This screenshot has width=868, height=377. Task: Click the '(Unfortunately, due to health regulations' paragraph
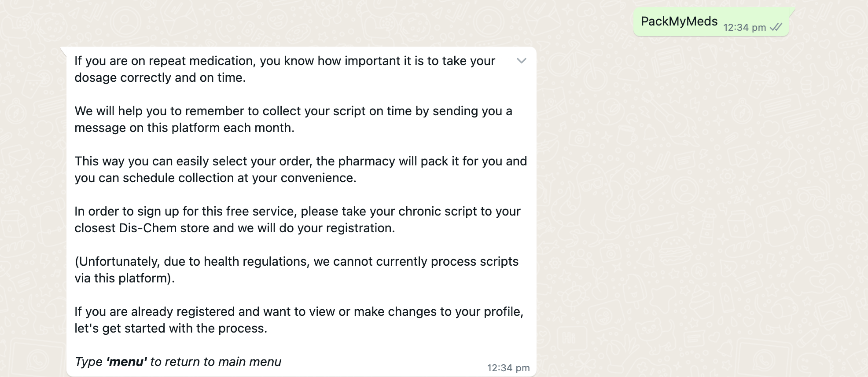[296, 270]
